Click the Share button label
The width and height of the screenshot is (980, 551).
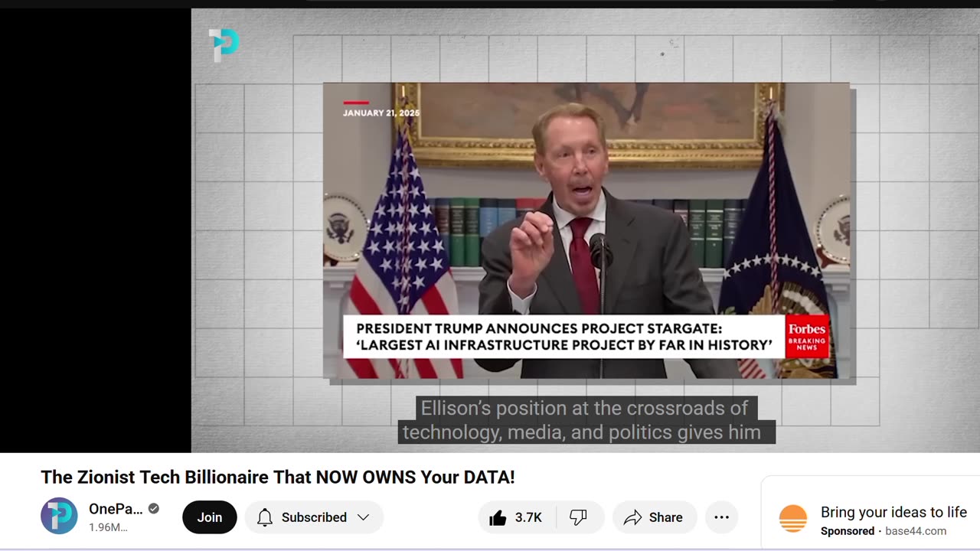point(665,518)
